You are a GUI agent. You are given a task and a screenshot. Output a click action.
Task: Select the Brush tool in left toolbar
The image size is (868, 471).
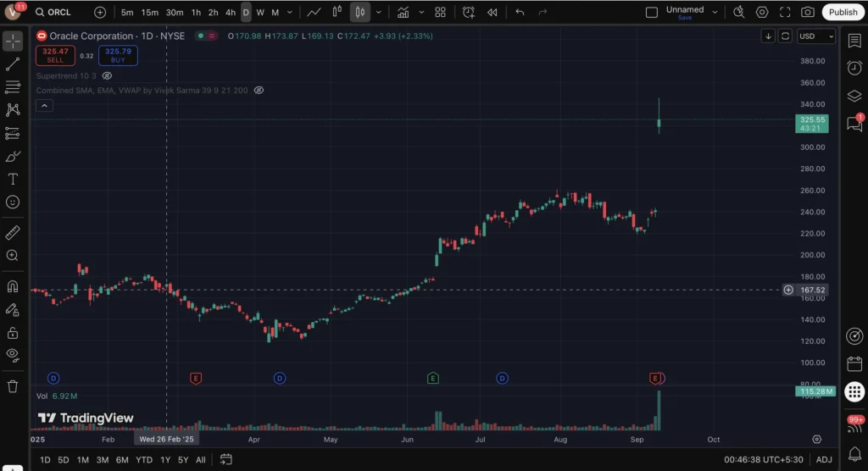pos(13,157)
